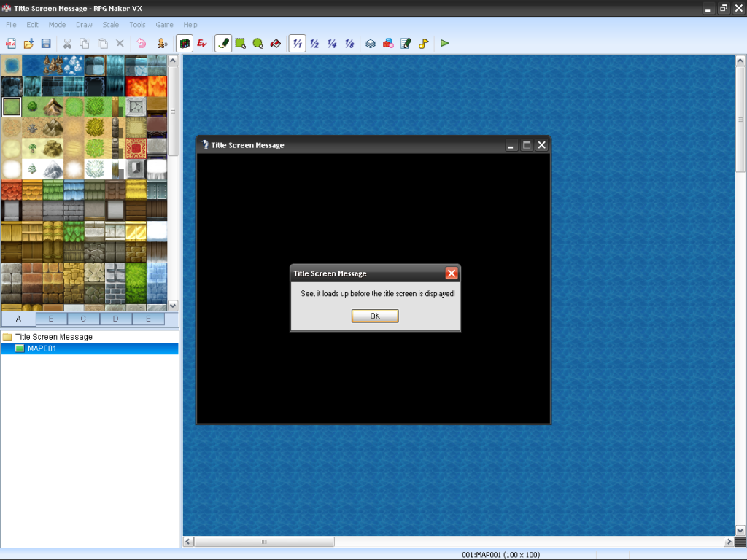Start Playtest with green play icon
Screen dimensions: 747x560
[x=444, y=44]
